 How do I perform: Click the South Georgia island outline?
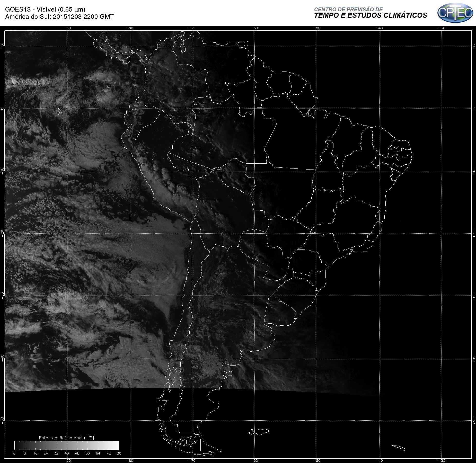(x=399, y=448)
